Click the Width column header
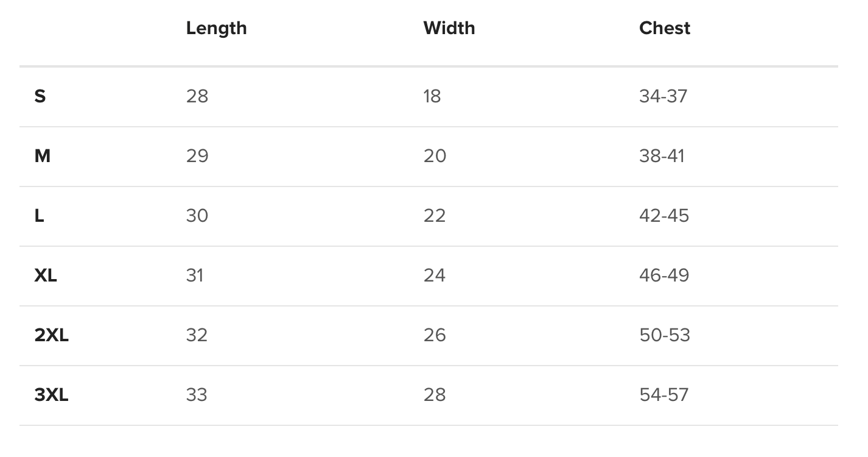The image size is (868, 457). click(449, 28)
